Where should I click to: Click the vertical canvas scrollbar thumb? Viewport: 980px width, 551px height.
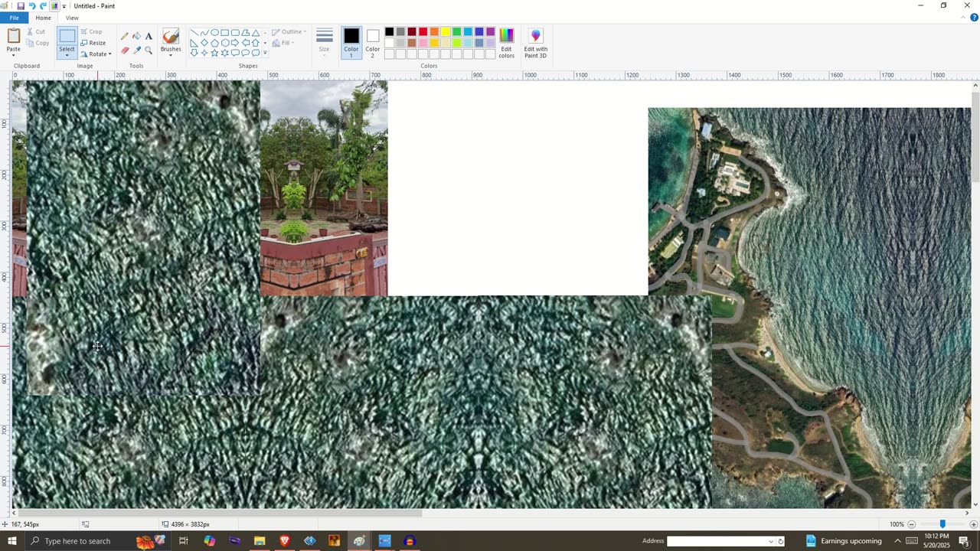pyautogui.click(x=975, y=138)
